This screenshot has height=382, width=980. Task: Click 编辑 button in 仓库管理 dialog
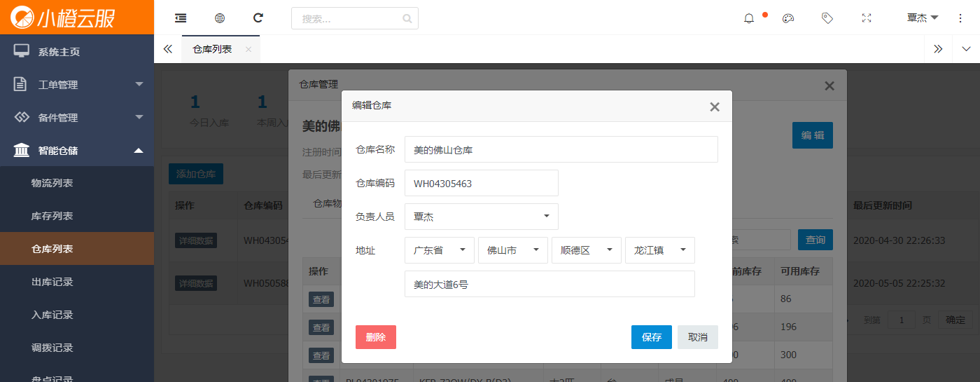[x=813, y=135]
